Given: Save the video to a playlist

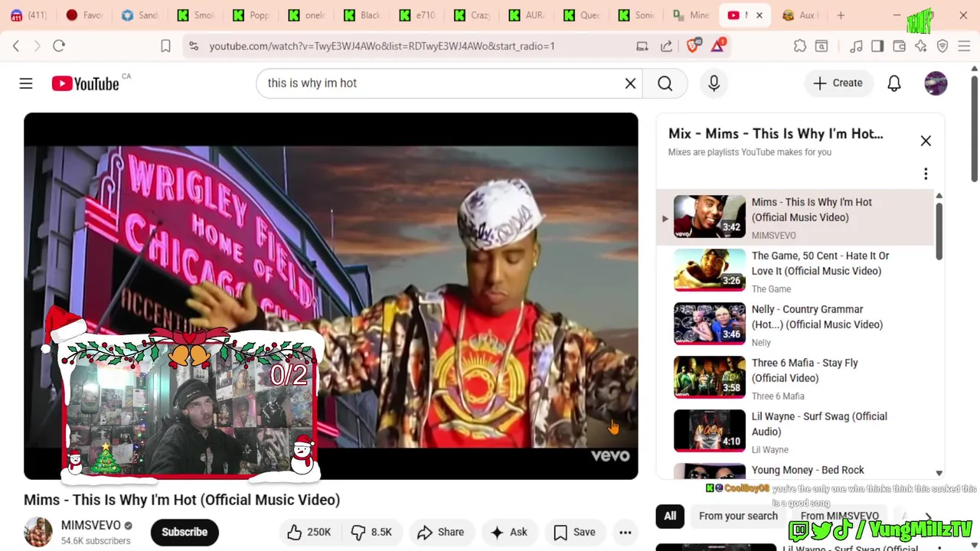Looking at the screenshot, I should click(x=574, y=532).
